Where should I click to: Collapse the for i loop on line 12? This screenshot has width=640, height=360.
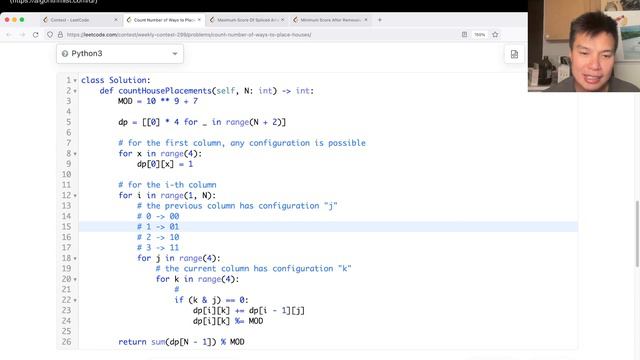(x=75, y=196)
